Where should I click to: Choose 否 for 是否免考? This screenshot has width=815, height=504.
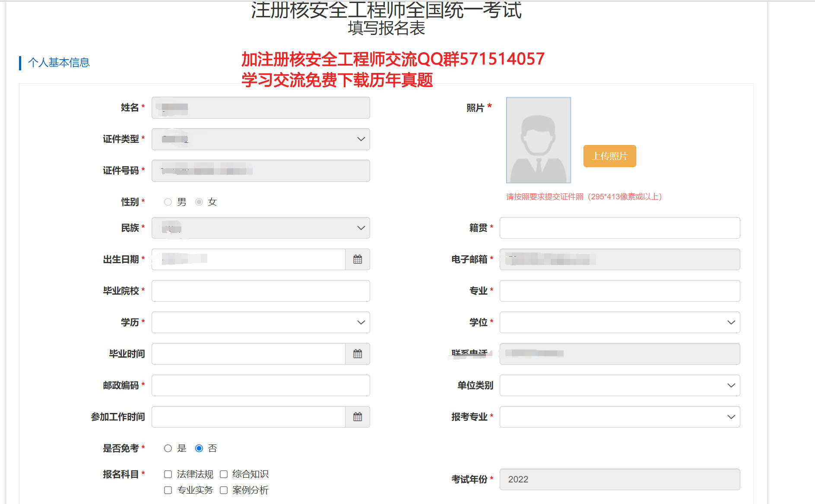pyautogui.click(x=199, y=448)
